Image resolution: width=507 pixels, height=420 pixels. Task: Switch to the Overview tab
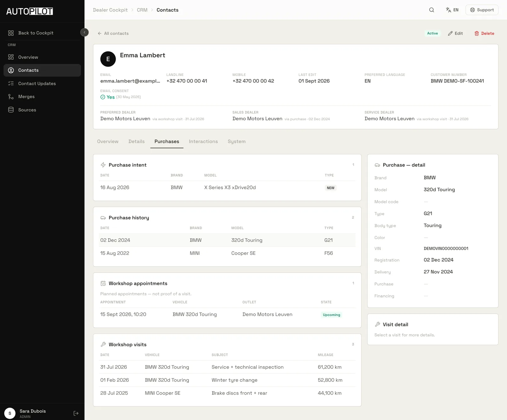tap(108, 141)
